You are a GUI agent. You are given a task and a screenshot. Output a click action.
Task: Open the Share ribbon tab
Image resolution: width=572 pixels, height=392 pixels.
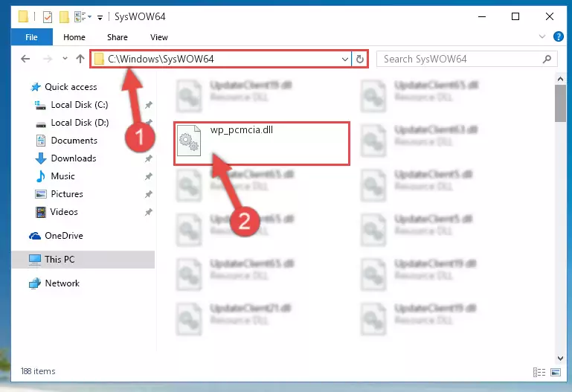pos(117,37)
